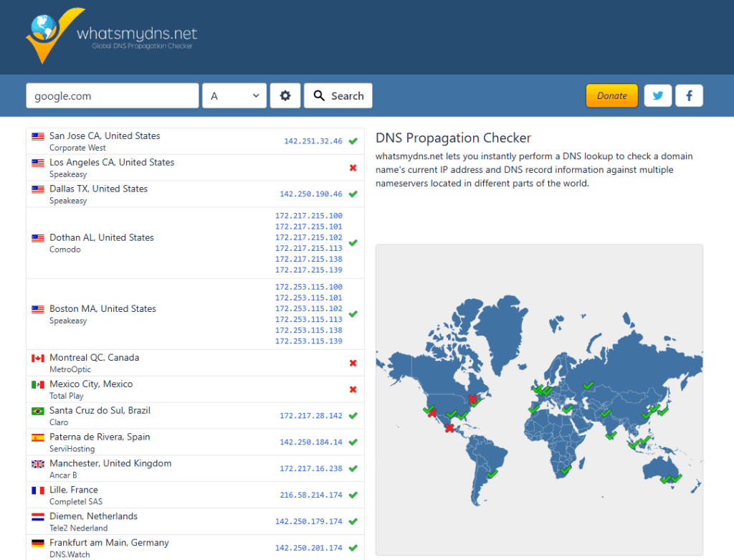
Task: Focus the google.com domain input field
Action: coord(113,95)
